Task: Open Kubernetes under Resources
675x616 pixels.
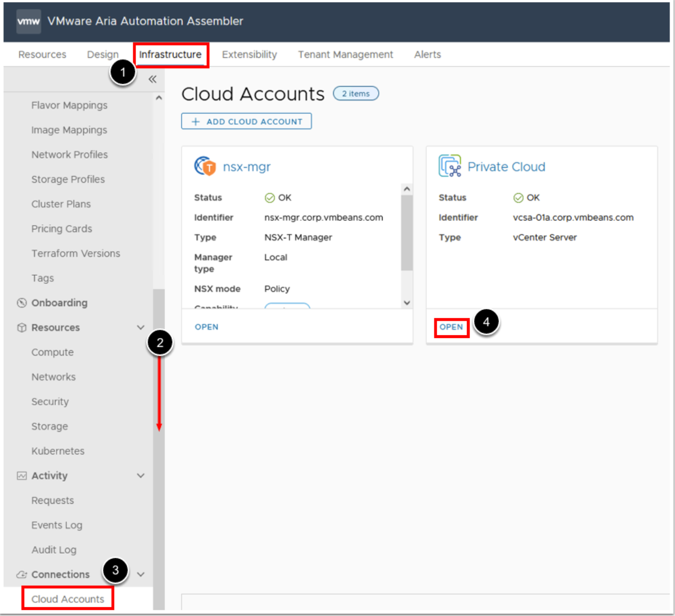Action: tap(58, 451)
